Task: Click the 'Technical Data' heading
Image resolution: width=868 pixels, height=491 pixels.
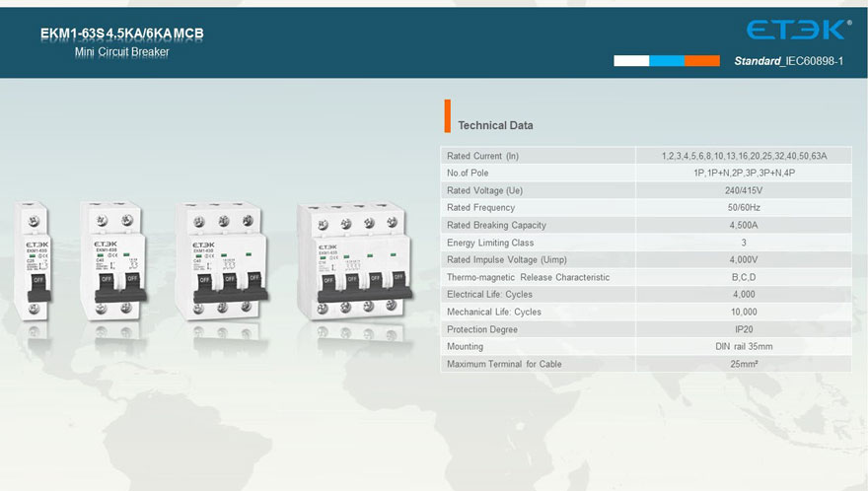Action: tap(495, 125)
